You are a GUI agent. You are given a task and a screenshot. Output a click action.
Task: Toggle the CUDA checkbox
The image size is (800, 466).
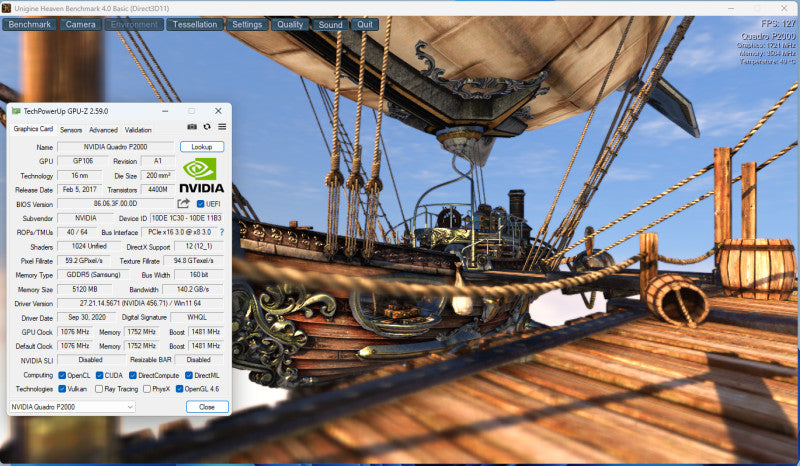click(99, 375)
